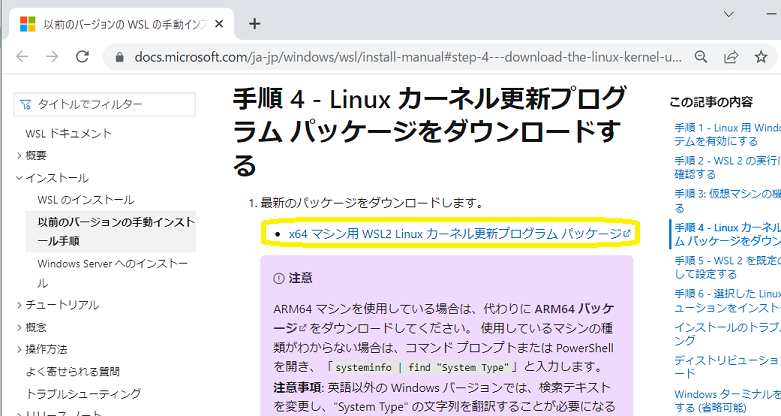
Task: Jump to 手順 5 - WSL 2 を既定 section
Action: pyautogui.click(x=727, y=267)
